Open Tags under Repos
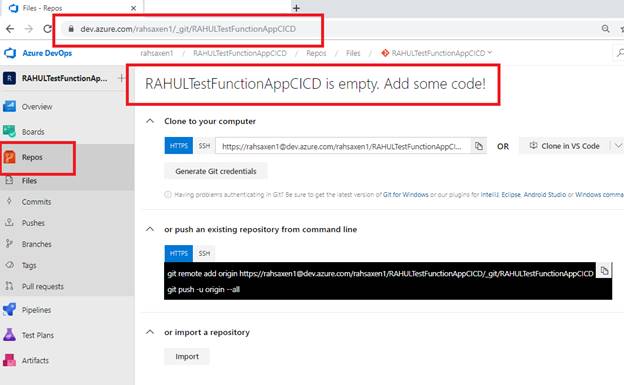The width and height of the screenshot is (624, 385). pyautogui.click(x=29, y=265)
